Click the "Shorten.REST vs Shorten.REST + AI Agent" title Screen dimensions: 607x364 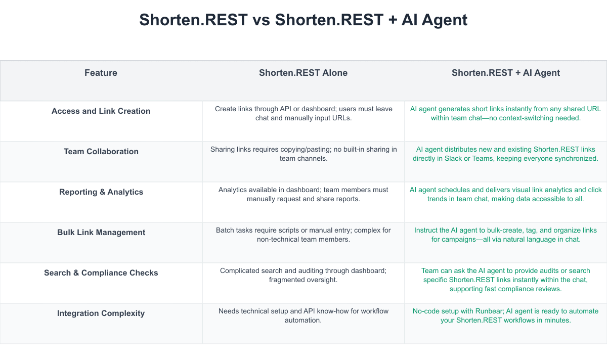[303, 20]
